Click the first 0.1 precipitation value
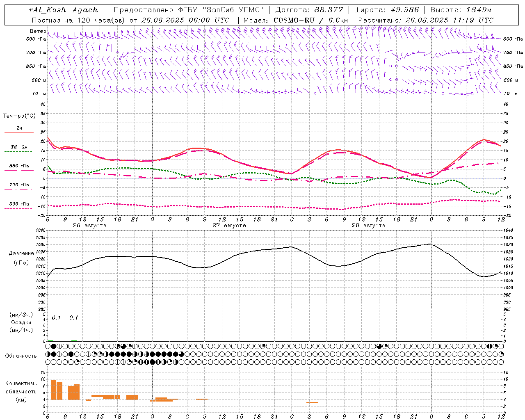Image resolution: width=525 pixels, height=420 pixels. pyautogui.click(x=56, y=317)
